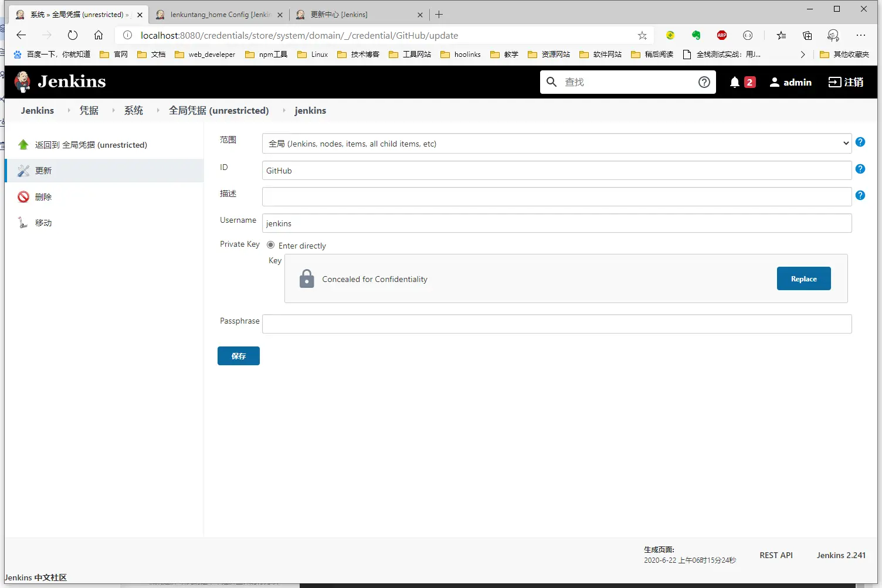This screenshot has width=882, height=588.
Task: Open help for the ID field
Action: (x=860, y=169)
